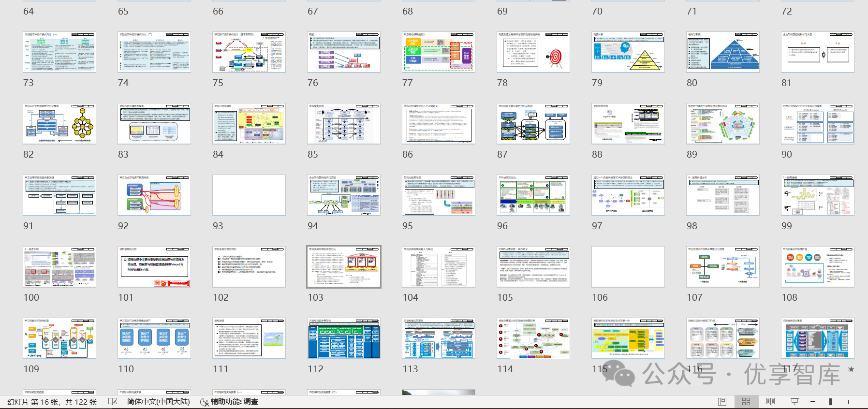Click the zoom out minus button

813,402
